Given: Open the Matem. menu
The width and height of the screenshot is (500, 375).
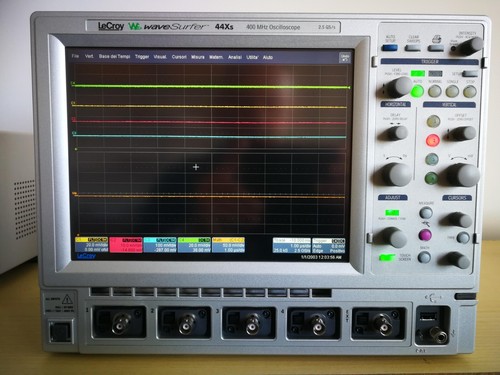Looking at the screenshot, I should (216, 57).
